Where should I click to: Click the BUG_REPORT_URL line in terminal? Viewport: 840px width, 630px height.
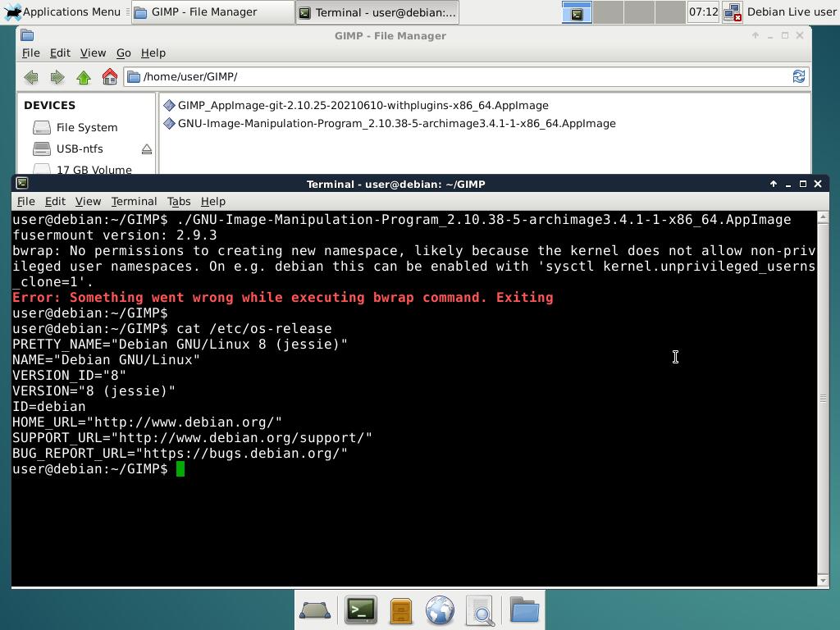click(x=180, y=454)
